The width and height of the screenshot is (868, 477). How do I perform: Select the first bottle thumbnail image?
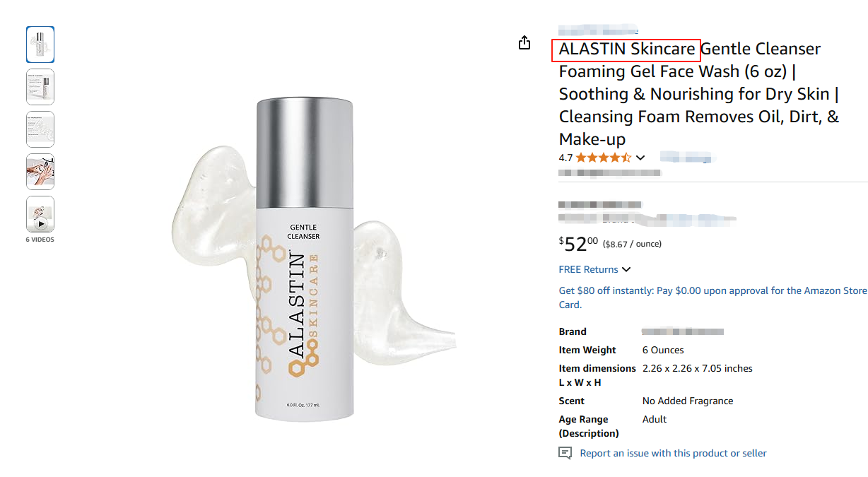[x=40, y=45]
